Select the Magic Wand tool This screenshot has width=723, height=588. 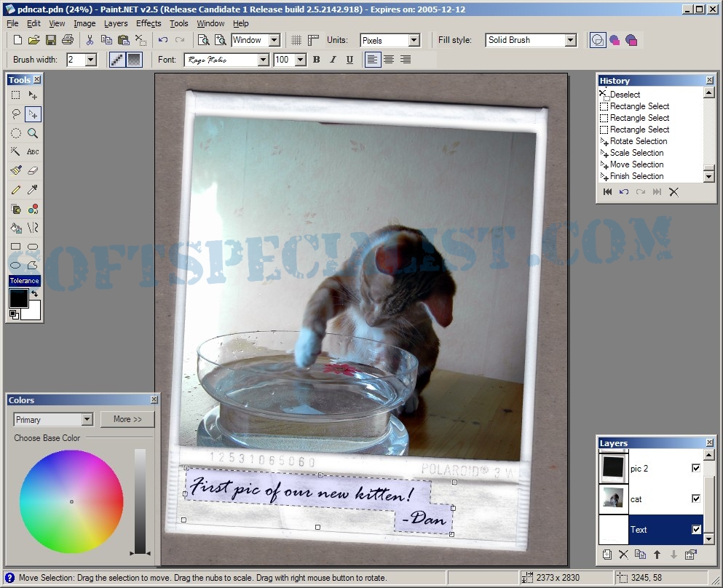16,151
